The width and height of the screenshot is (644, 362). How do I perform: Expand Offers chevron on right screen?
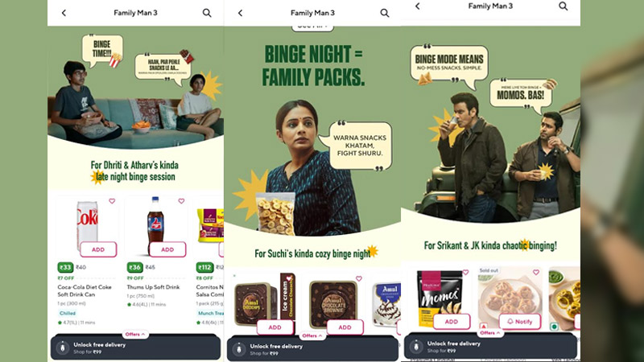pyautogui.click(x=498, y=332)
